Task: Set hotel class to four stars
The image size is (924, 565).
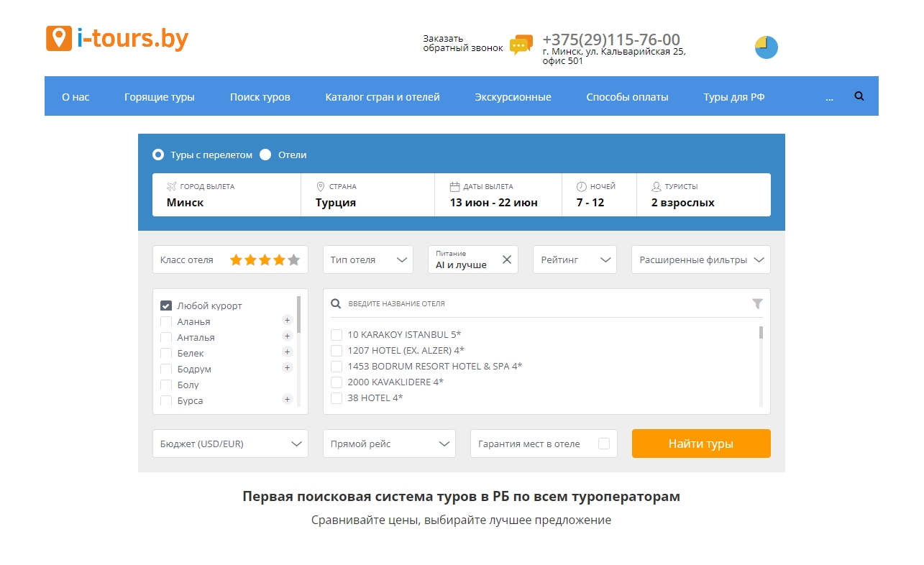Action: 279,259
